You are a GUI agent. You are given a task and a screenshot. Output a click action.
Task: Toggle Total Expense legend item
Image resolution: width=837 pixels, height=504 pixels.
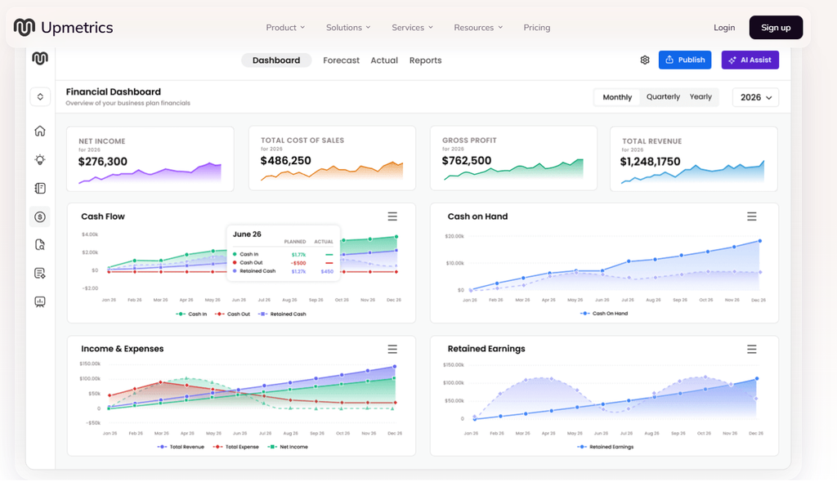pos(235,447)
